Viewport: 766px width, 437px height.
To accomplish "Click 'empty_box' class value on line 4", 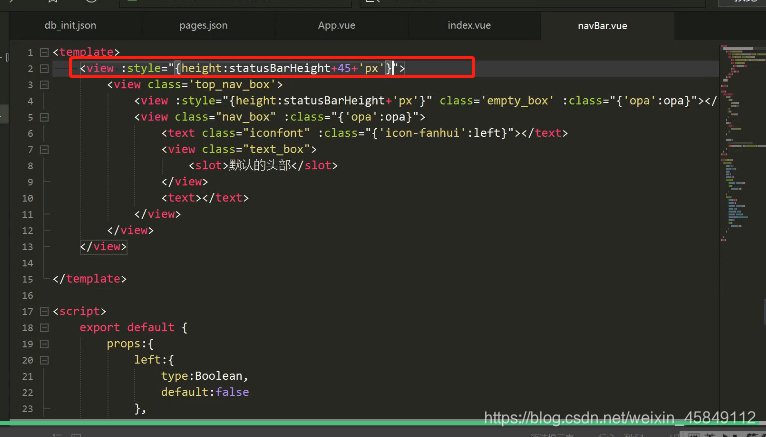I will pos(520,101).
